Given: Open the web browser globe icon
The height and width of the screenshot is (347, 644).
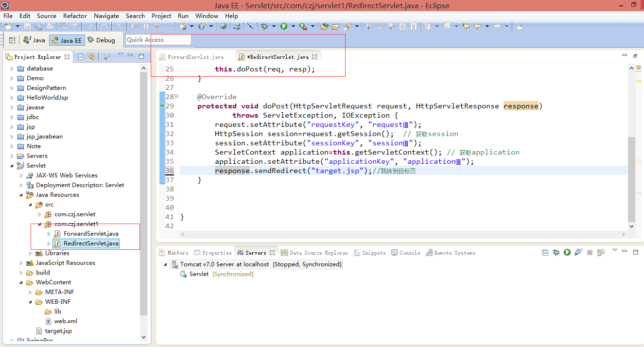Looking at the screenshot, I should [224, 26].
